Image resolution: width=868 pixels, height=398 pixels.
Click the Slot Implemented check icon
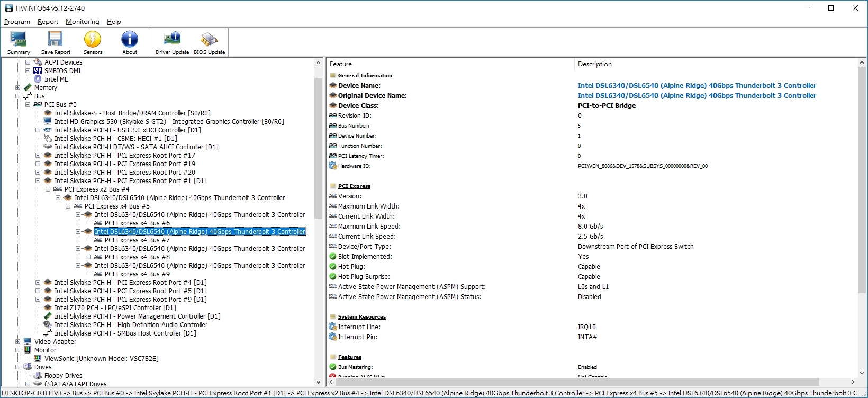pyautogui.click(x=332, y=256)
